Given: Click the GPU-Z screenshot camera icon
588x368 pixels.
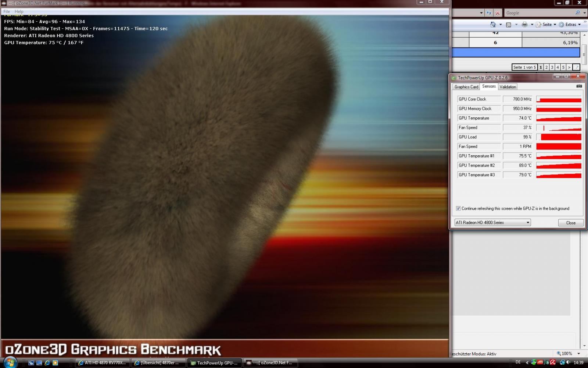Looking at the screenshot, I should coord(579,86).
